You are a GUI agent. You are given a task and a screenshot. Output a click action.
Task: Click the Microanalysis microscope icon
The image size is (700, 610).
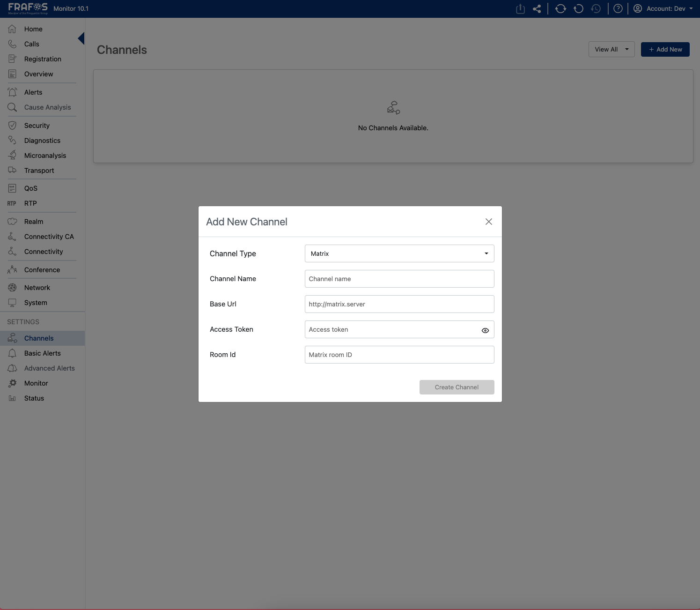[12, 156]
